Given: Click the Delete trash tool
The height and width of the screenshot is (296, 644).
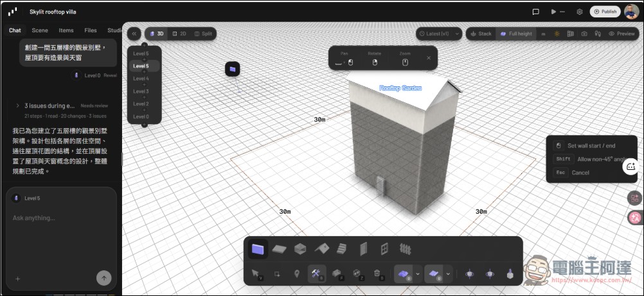Looking at the screenshot, I should (377, 274).
